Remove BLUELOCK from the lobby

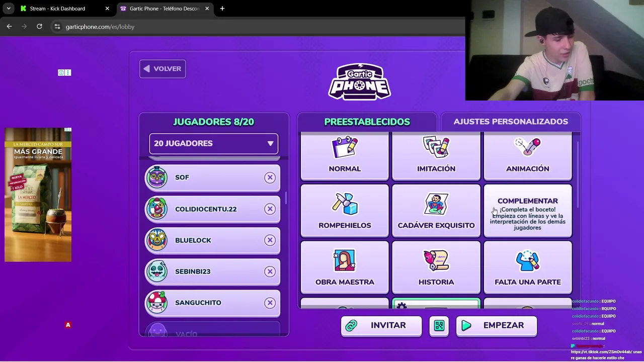coord(270,240)
